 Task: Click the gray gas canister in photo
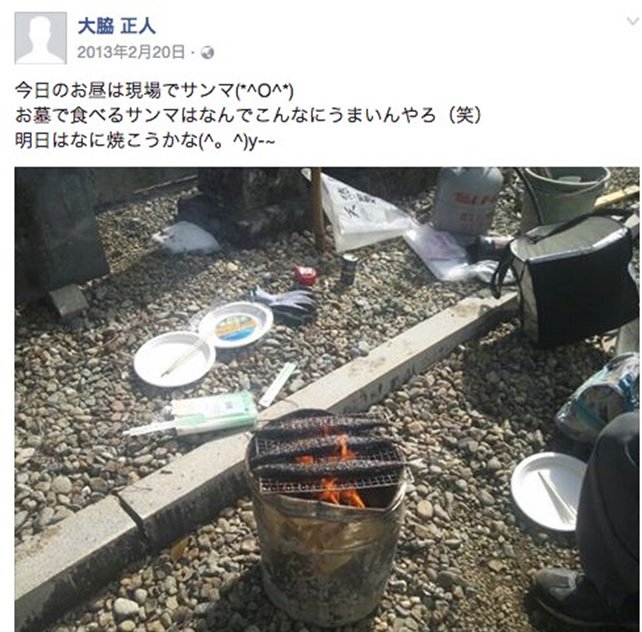tap(467, 201)
